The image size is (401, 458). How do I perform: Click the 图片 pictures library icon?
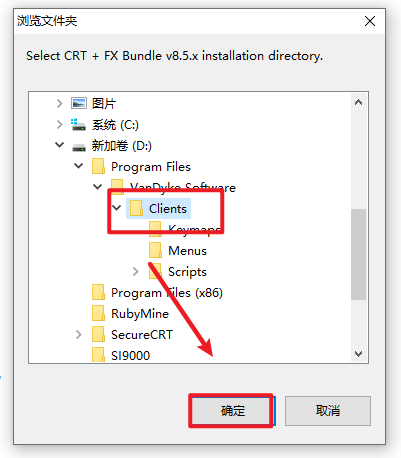79,103
